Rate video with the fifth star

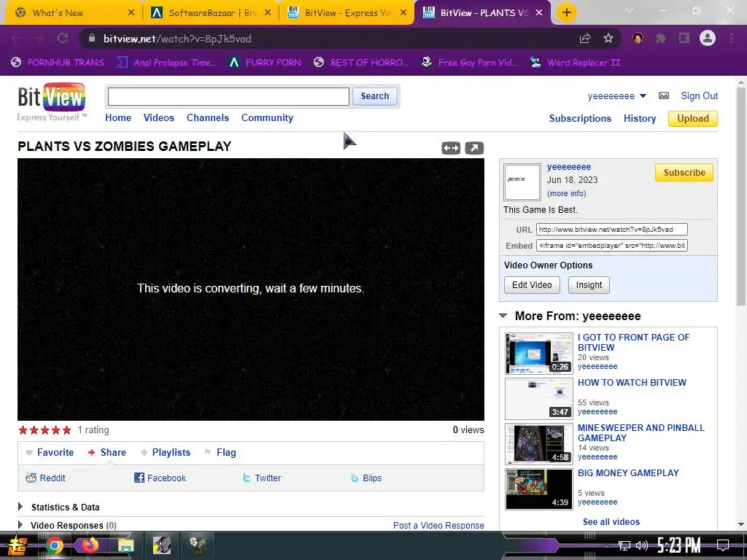(x=66, y=430)
